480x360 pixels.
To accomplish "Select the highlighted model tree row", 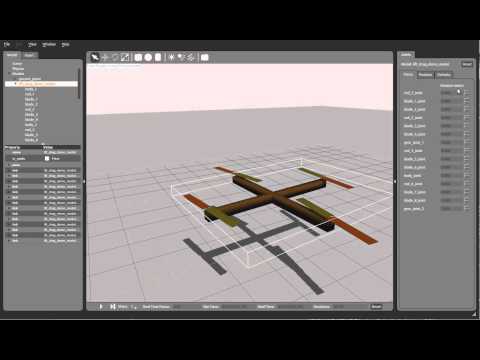I will (41, 84).
